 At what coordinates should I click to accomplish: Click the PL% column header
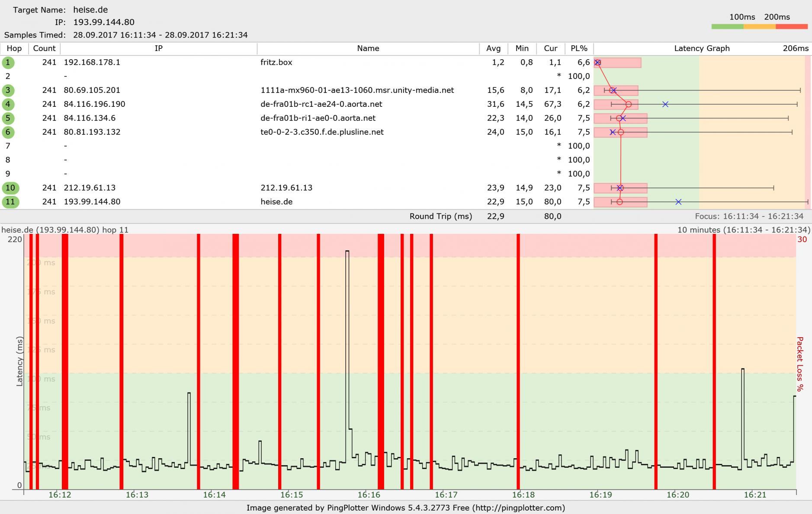[579, 48]
